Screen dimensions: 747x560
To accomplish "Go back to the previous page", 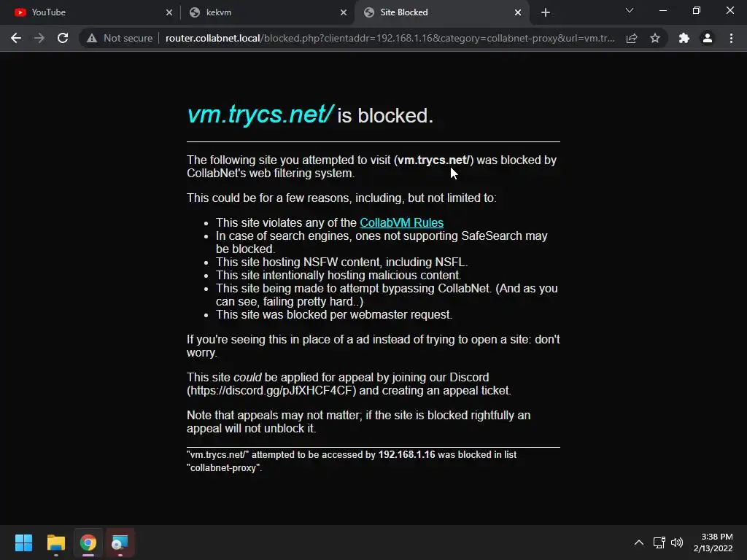I will tap(16, 38).
